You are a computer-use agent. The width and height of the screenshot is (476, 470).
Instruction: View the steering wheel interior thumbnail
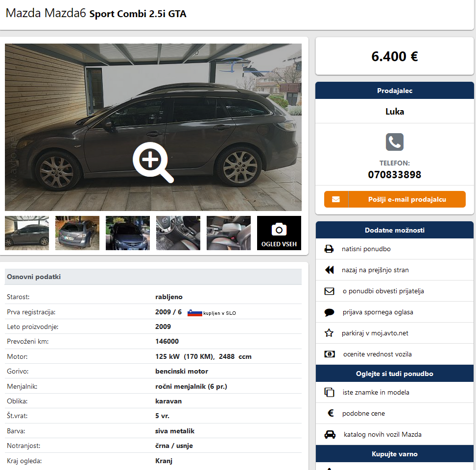178,233
